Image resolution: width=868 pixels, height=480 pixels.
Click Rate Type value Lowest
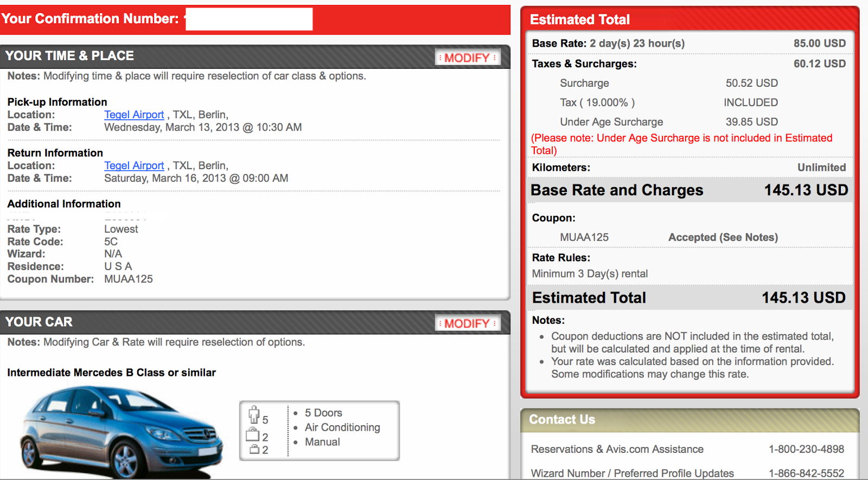[121, 229]
